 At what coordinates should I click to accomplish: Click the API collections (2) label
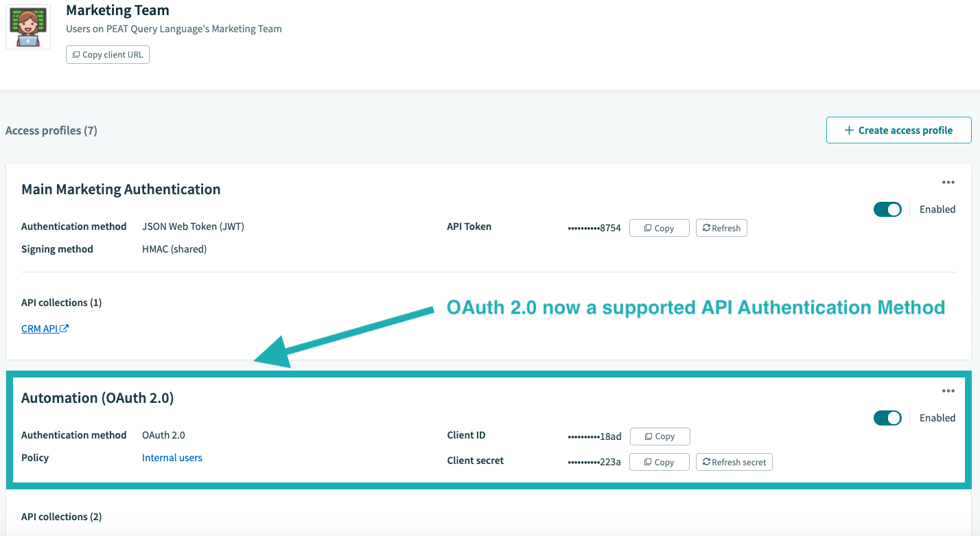62,517
